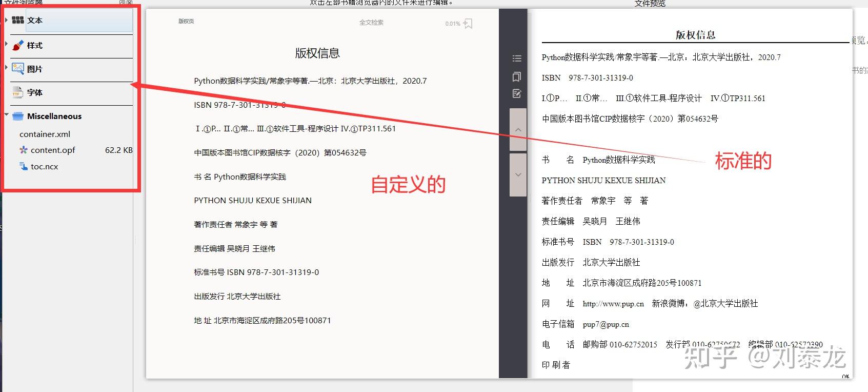This screenshot has height=392, width=868.
Task: Select the toc.ncx file
Action: (x=45, y=166)
